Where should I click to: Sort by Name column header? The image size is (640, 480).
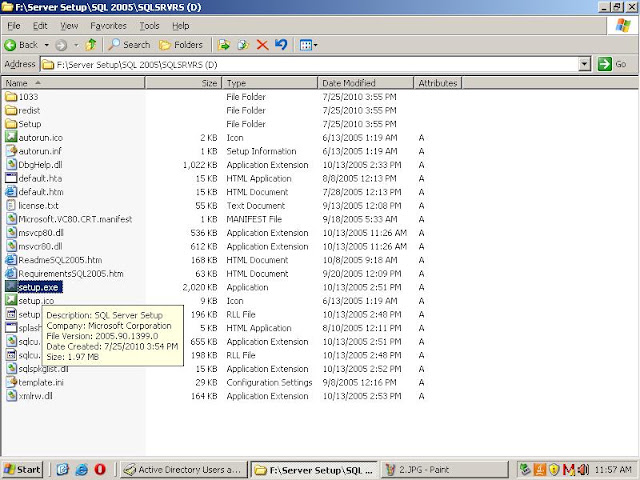(x=73, y=83)
